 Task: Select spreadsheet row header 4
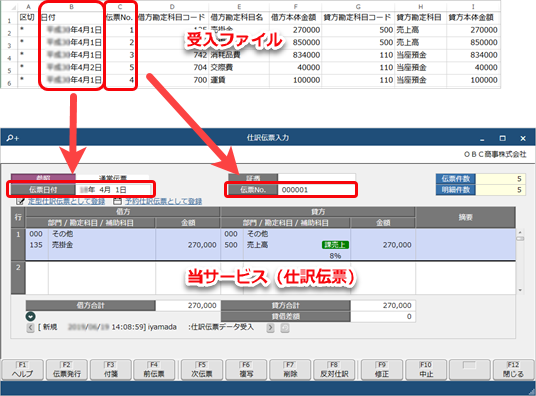pyautogui.click(x=9, y=58)
